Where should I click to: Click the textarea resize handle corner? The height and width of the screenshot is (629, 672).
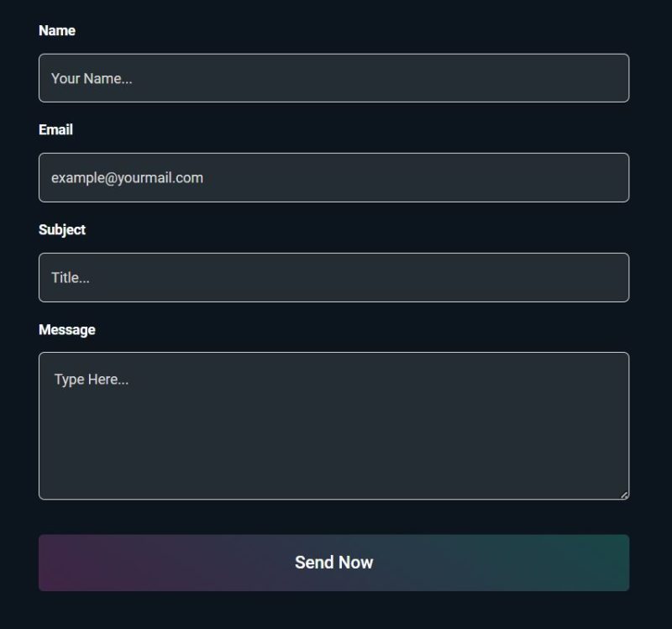pos(624,495)
